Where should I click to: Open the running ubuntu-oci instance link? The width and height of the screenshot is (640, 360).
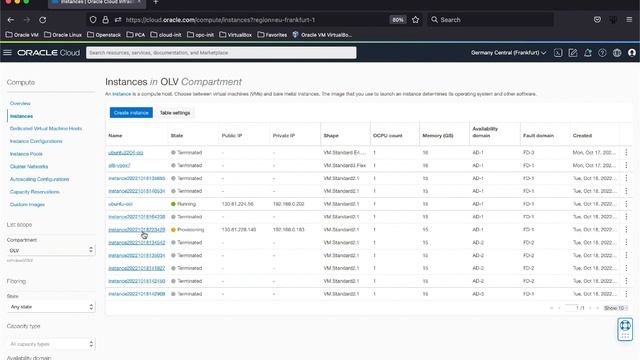(120, 204)
